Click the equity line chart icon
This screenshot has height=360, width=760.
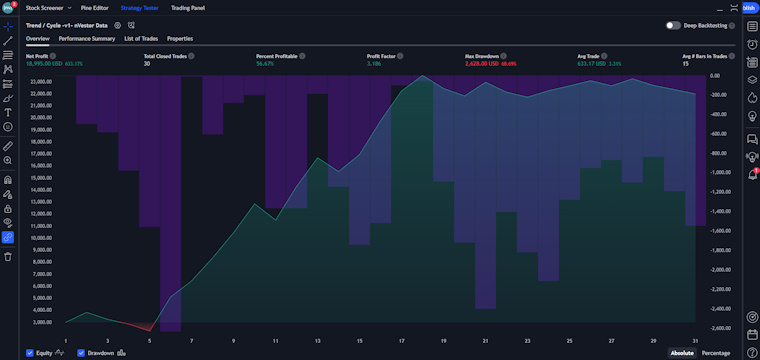(x=60, y=353)
